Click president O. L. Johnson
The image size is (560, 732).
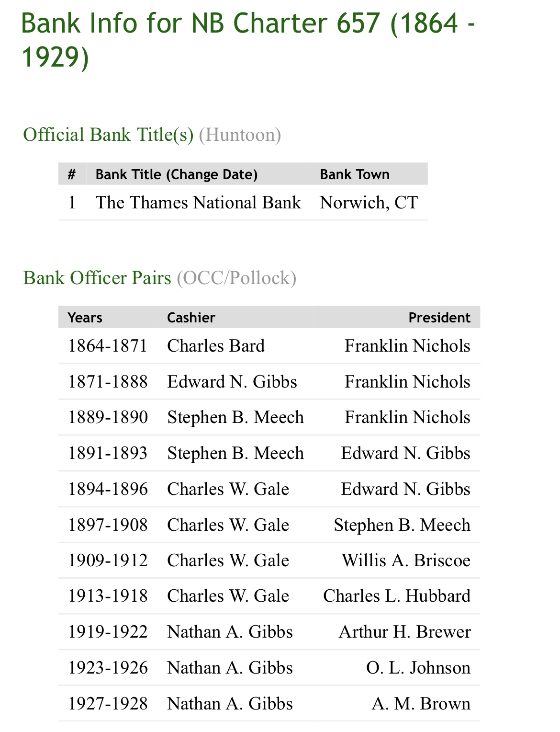418,668
